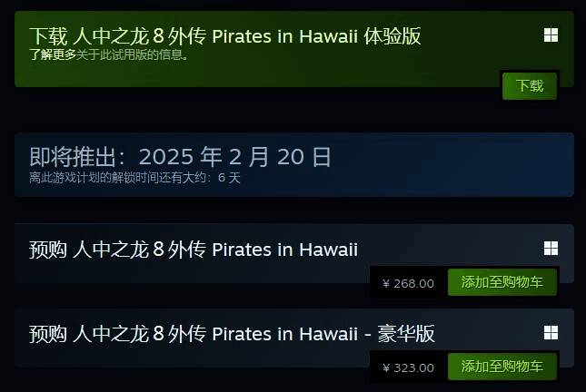
Task: Click the standard edition 预购 title text
Action: coord(194,250)
